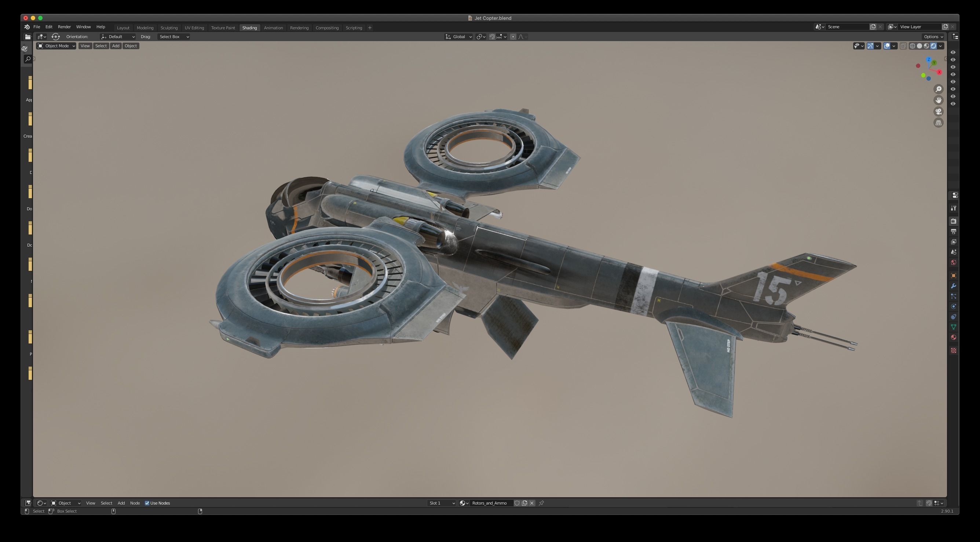
Task: Click the red X axis on gizmo
Action: click(939, 72)
